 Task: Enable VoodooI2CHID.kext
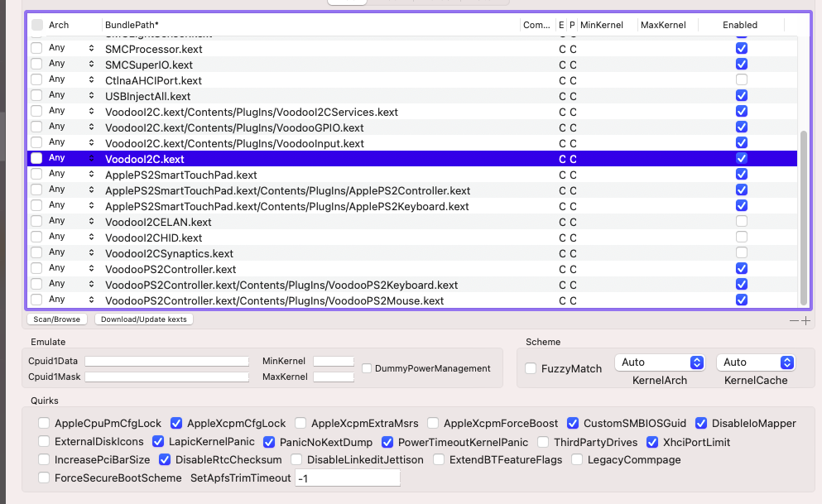tap(741, 237)
